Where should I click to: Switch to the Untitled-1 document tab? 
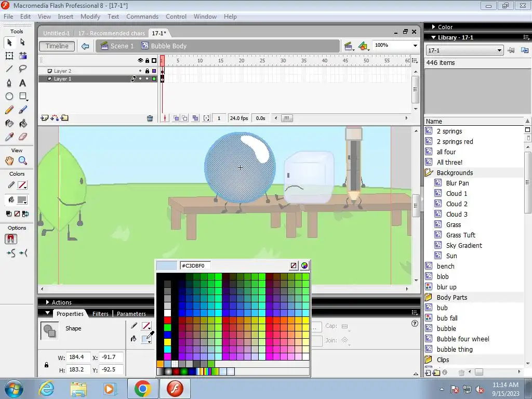click(x=56, y=33)
